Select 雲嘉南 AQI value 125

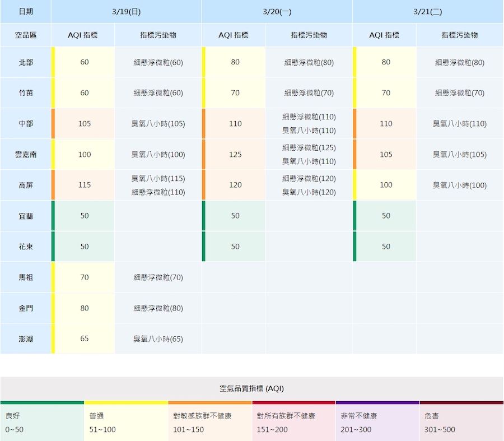(x=235, y=155)
